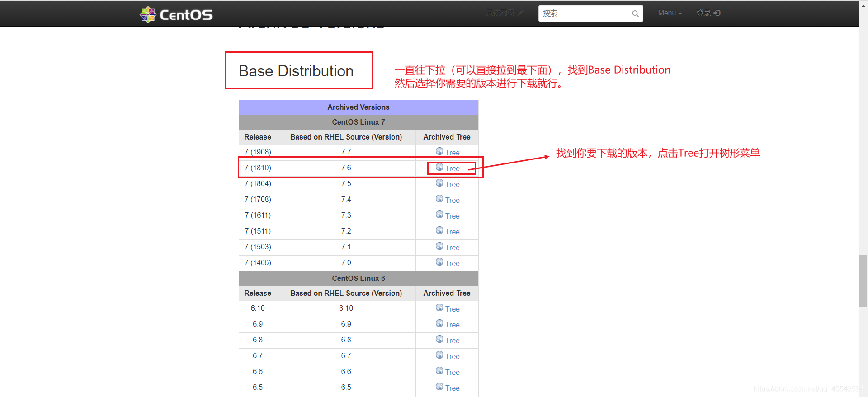Open Tree link for 7 (1406)
Viewport: 868px width, 397px height.
pos(452,263)
